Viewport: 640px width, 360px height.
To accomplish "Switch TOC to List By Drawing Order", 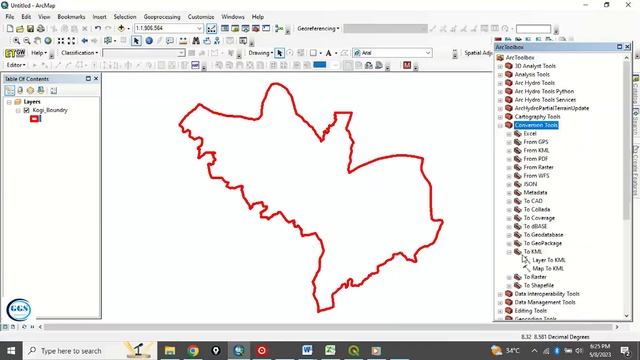I will 10,91.
